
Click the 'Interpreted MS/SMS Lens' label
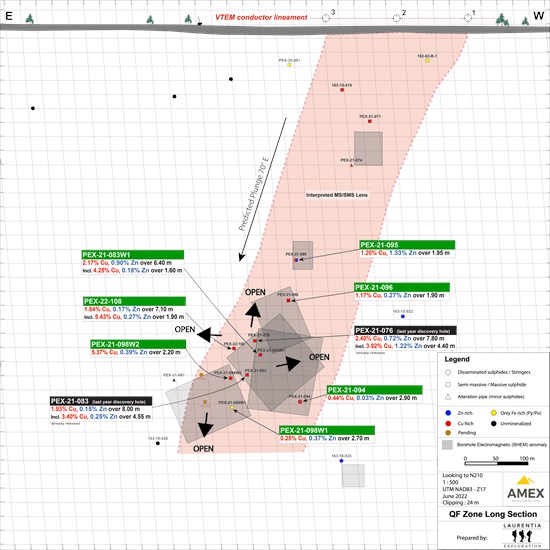[x=337, y=195]
